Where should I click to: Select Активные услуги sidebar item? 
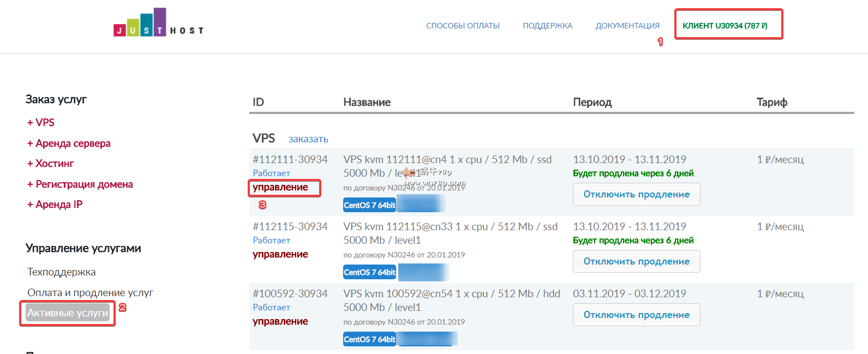[68, 313]
